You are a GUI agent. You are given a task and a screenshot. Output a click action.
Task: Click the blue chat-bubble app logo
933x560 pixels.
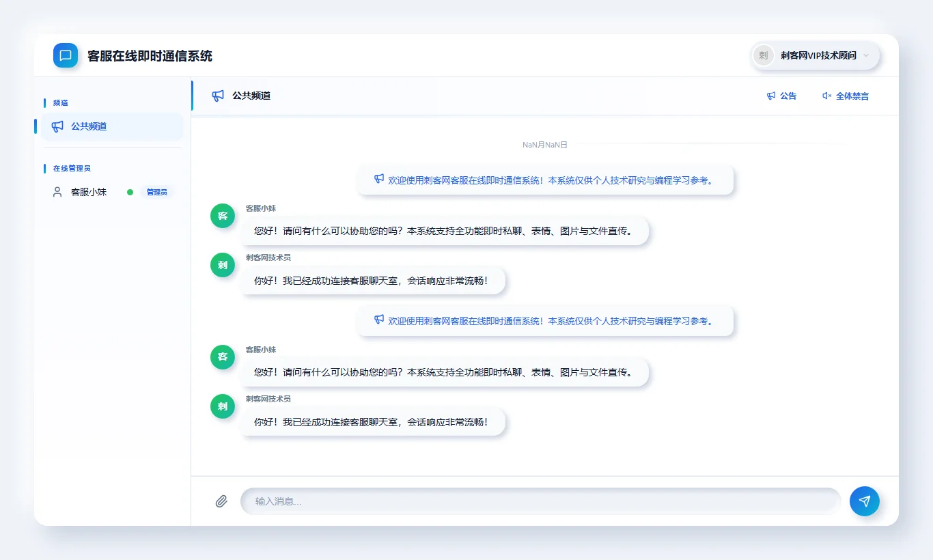(x=66, y=55)
